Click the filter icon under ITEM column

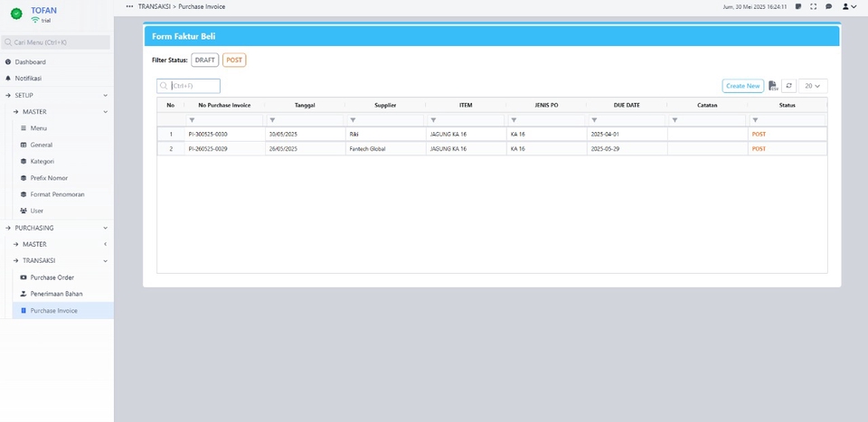(x=433, y=120)
